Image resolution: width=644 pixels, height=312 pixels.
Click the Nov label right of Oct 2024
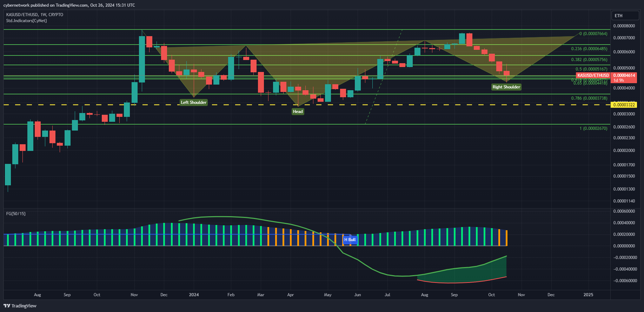(x=522, y=295)
